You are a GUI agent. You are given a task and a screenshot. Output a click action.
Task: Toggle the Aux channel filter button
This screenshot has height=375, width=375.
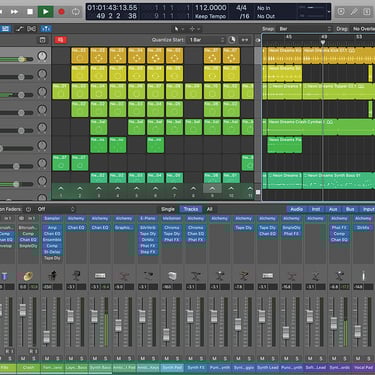tap(333, 209)
